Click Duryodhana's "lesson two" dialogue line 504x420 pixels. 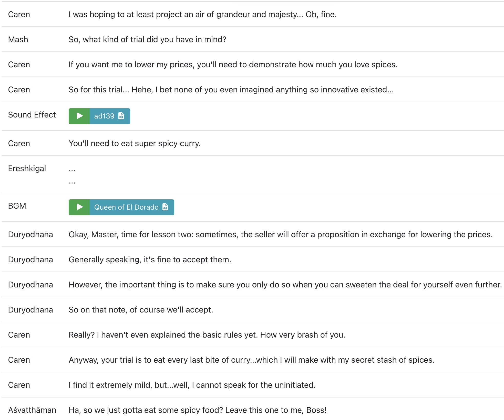pos(281,234)
